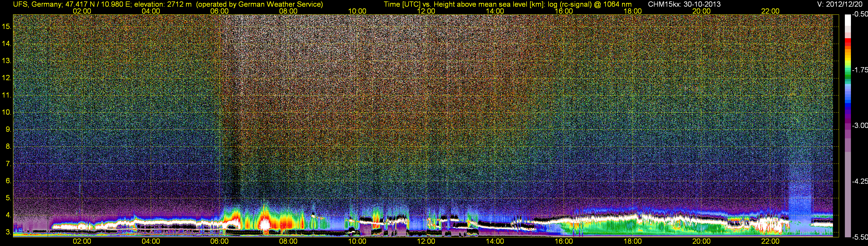Click the -0.50 colorbar value
Viewport: 868px width, 246px height.
[x=860, y=14]
